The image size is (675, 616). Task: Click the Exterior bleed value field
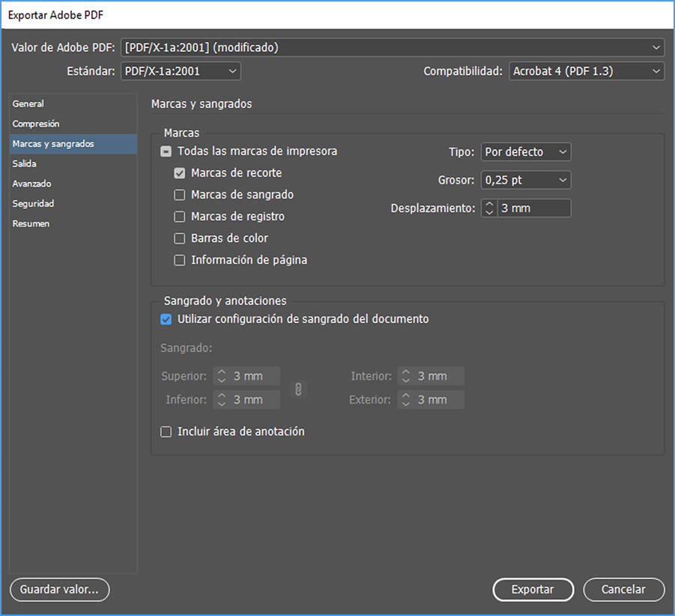[x=439, y=400]
